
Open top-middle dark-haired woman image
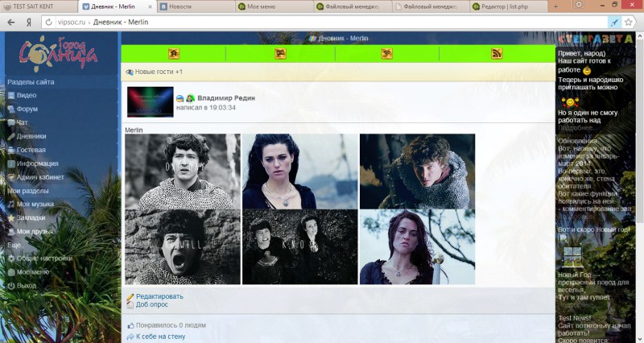click(299, 171)
